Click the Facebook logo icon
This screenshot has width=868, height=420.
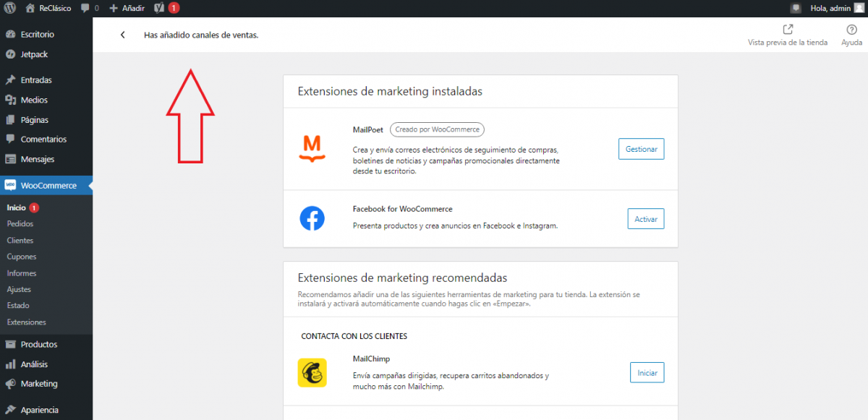click(x=312, y=218)
